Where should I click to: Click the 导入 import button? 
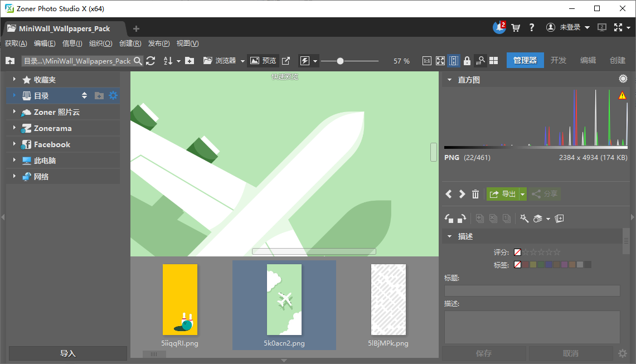coord(67,353)
